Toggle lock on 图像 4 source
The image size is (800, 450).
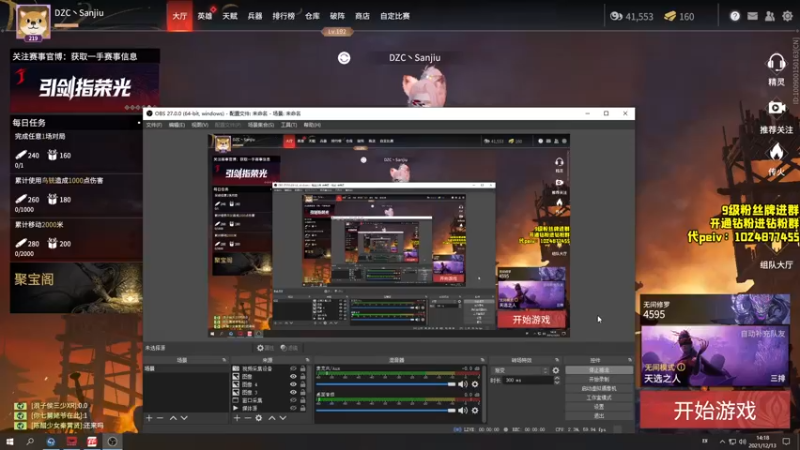pyautogui.click(x=303, y=384)
